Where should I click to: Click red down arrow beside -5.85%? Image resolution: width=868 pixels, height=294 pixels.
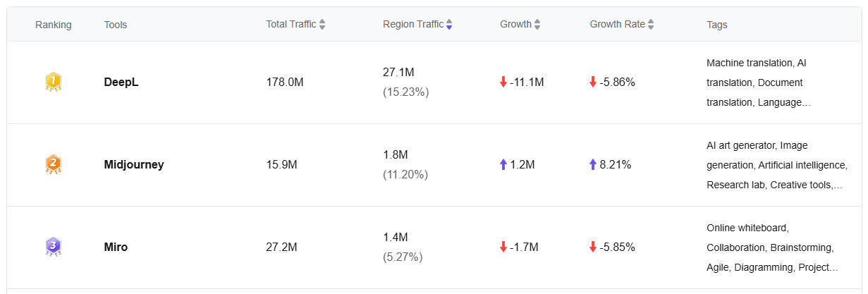point(593,247)
